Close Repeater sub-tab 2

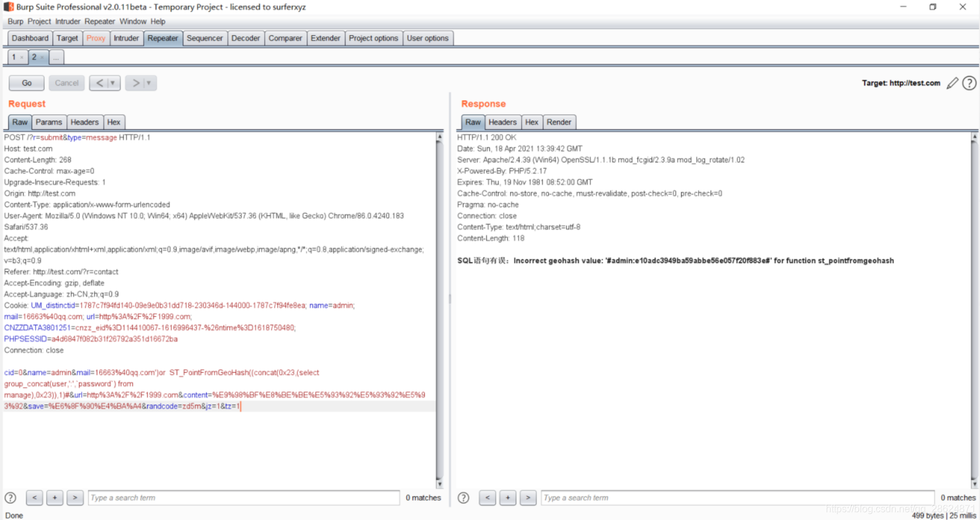pos(42,58)
